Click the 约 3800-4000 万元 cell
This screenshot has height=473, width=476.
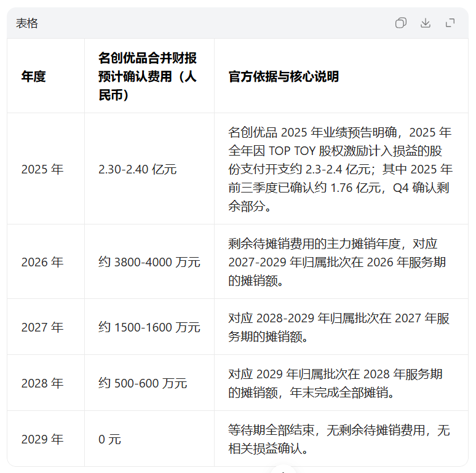[x=149, y=262]
